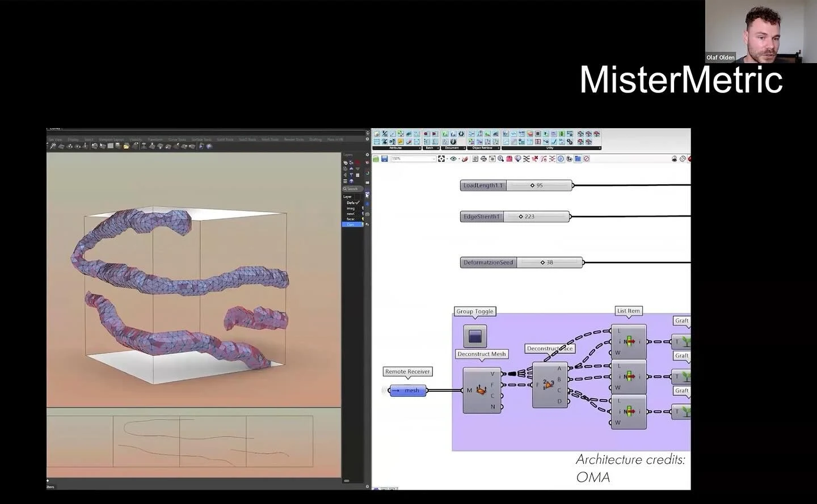Click the yellow folder icon in Rhino toolbar
Image resolution: width=817 pixels, height=504 pixels.
point(126,146)
